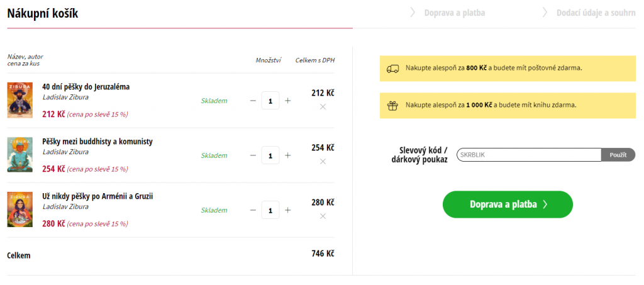This screenshot has height=285, width=644.
Task: Remove Pěšky mezi buddhisty a komunisty from cart
Action: [x=323, y=161]
